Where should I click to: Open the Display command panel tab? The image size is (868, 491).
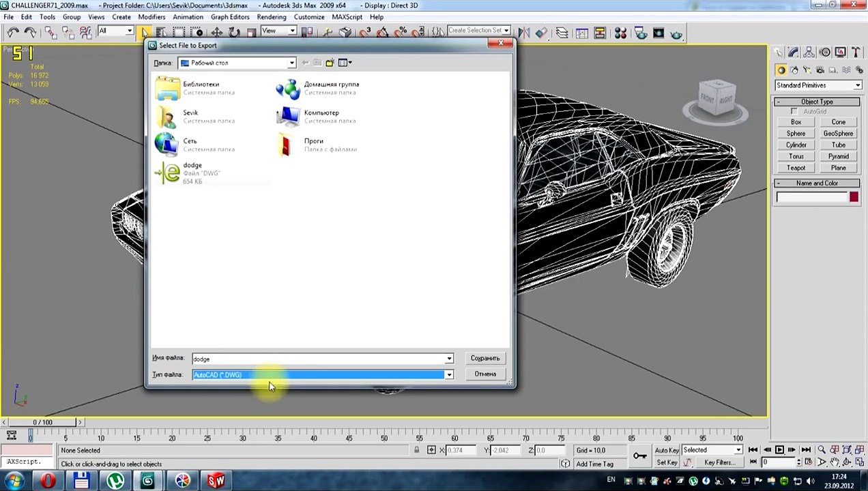841,53
